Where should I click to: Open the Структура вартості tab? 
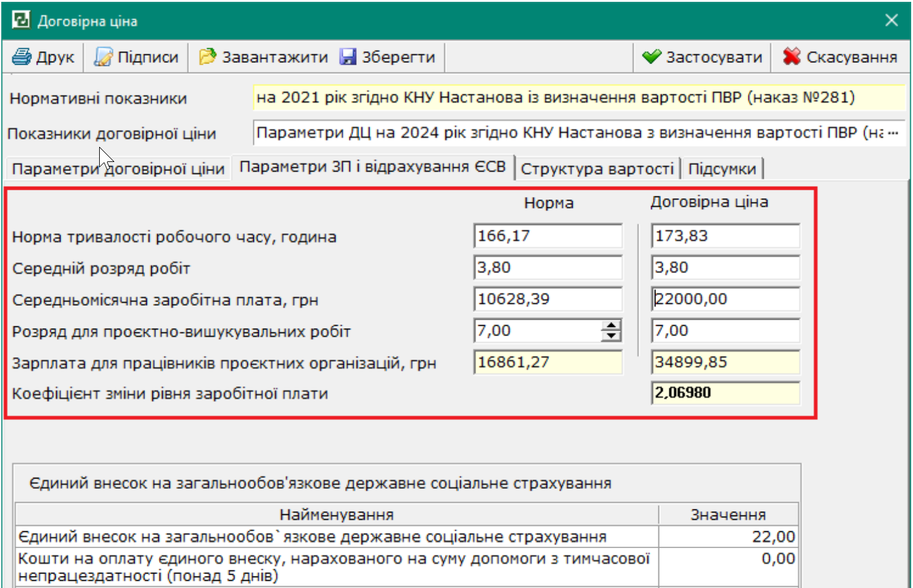(597, 169)
